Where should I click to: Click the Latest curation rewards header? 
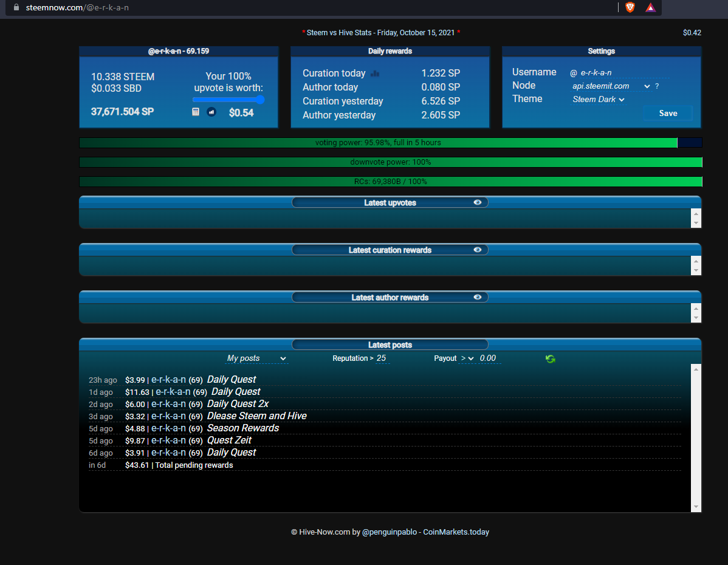pyautogui.click(x=390, y=250)
